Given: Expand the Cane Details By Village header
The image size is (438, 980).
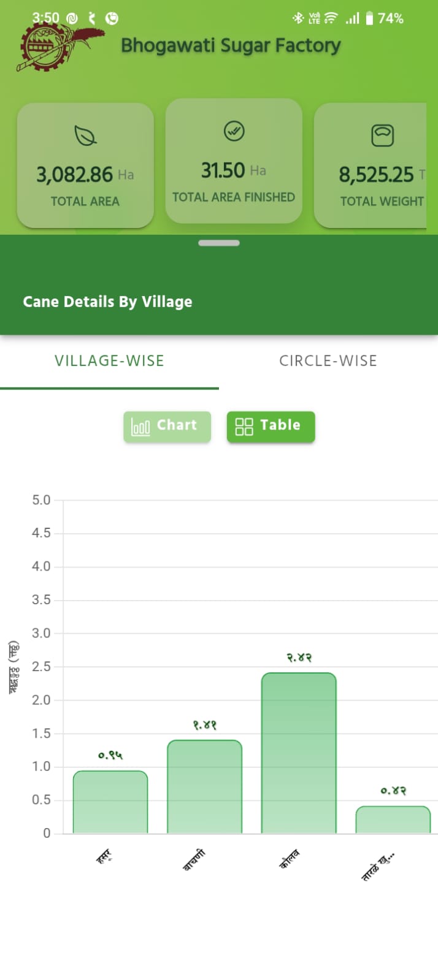Looking at the screenshot, I should click(x=107, y=302).
